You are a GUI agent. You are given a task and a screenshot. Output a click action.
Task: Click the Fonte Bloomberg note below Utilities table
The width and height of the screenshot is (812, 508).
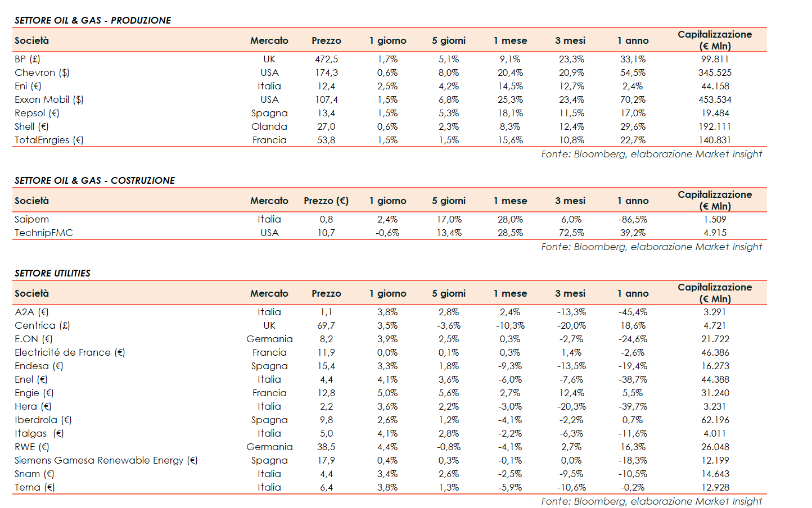tap(651, 501)
